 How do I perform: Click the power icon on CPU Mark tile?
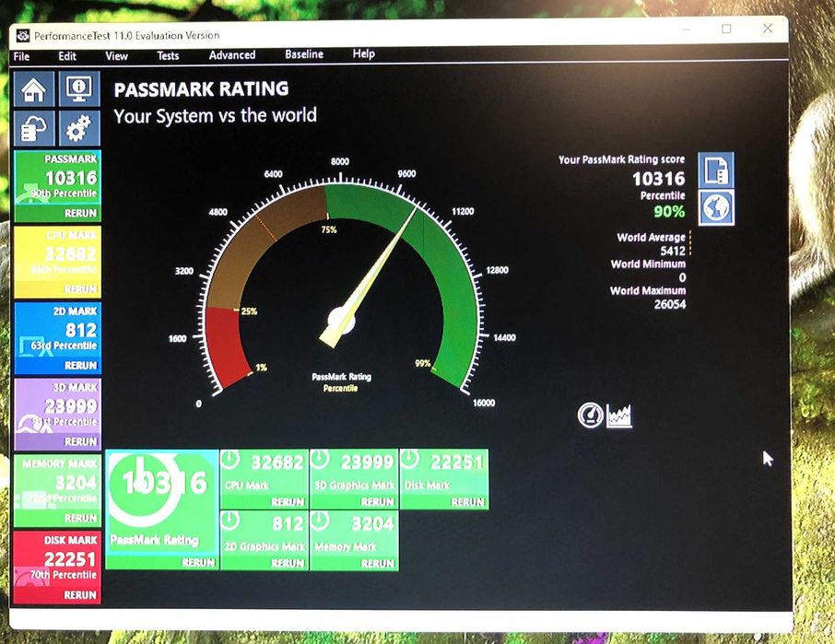(230, 460)
